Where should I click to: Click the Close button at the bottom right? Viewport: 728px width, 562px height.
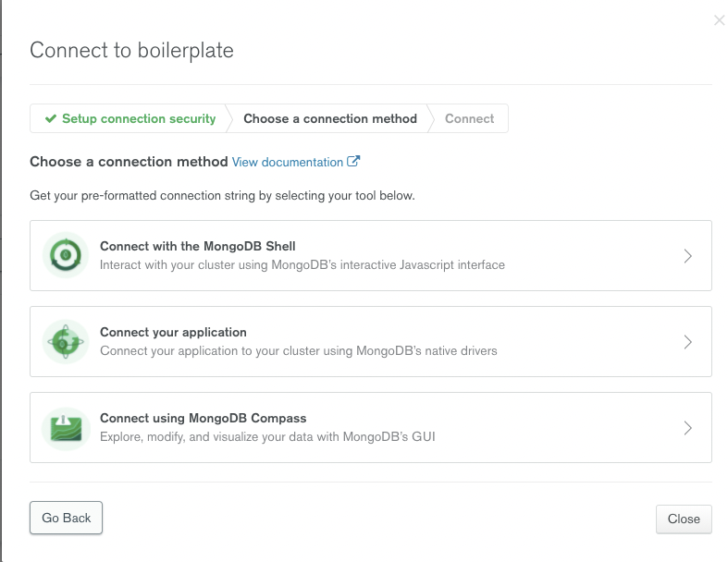pos(684,519)
